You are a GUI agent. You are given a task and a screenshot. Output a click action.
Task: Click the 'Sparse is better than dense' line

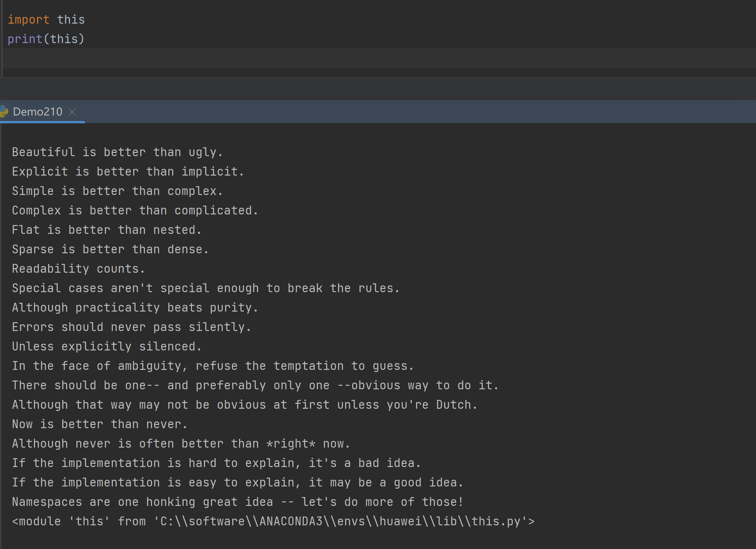110,249
